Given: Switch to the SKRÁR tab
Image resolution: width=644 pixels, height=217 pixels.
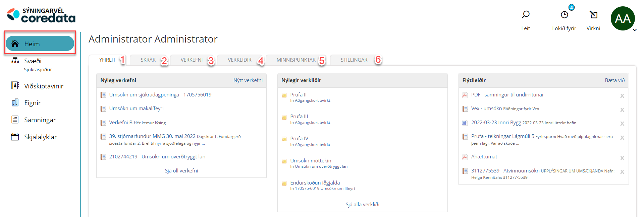Looking at the screenshot, I should point(148,60).
